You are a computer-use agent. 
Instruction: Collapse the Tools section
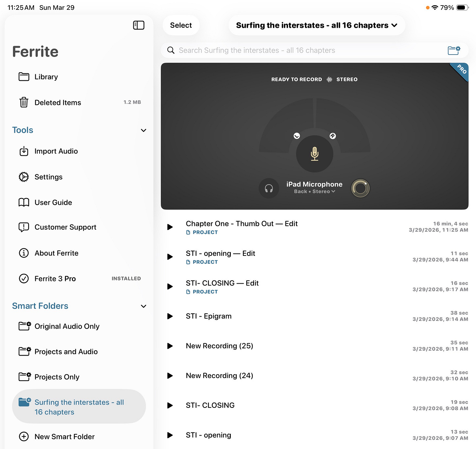click(x=144, y=130)
